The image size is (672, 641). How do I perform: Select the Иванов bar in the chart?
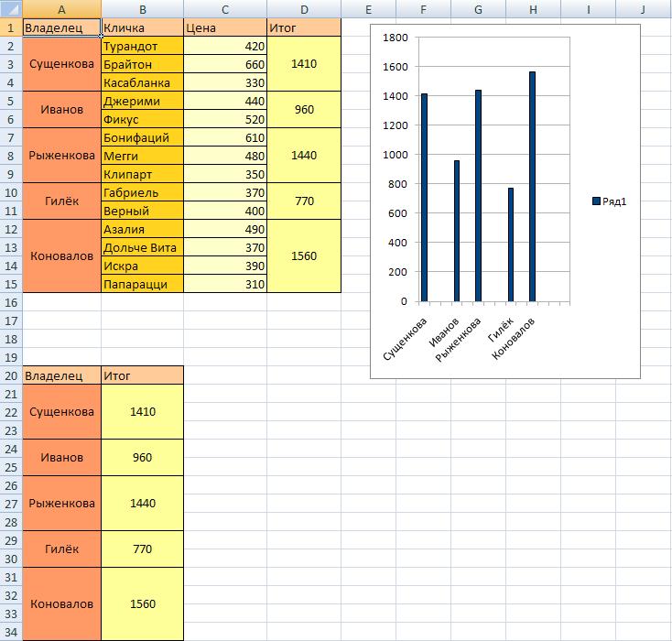pyautogui.click(x=457, y=231)
